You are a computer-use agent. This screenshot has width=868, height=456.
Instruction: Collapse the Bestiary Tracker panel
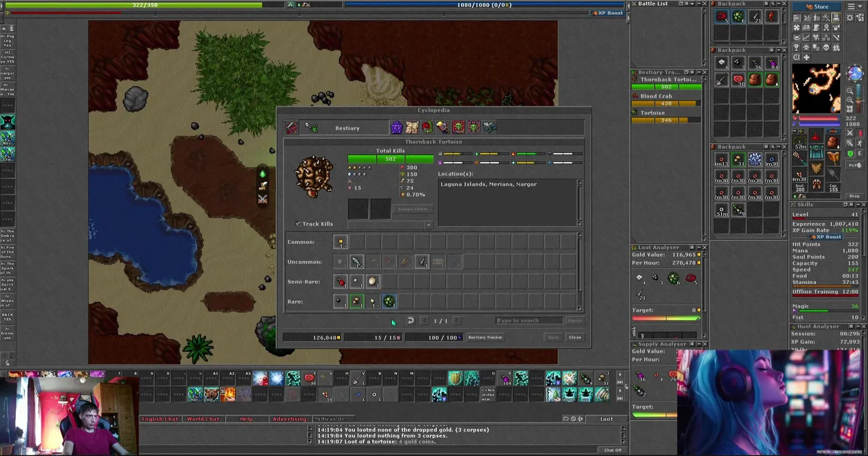698,72
